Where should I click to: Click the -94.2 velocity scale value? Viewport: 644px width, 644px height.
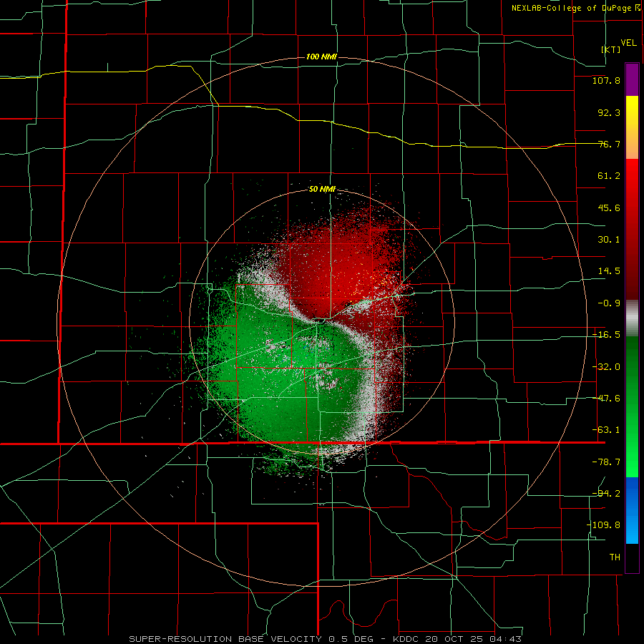pyautogui.click(x=606, y=494)
